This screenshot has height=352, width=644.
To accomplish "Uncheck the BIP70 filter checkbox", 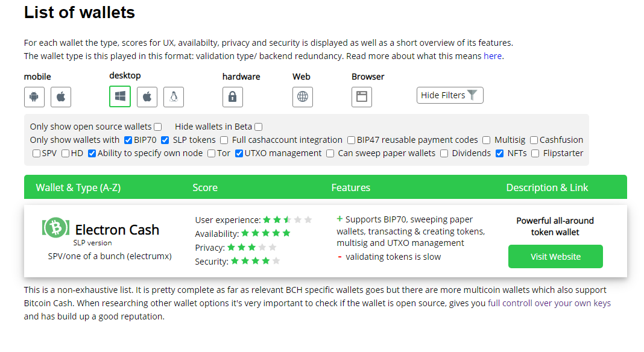I will tap(128, 140).
